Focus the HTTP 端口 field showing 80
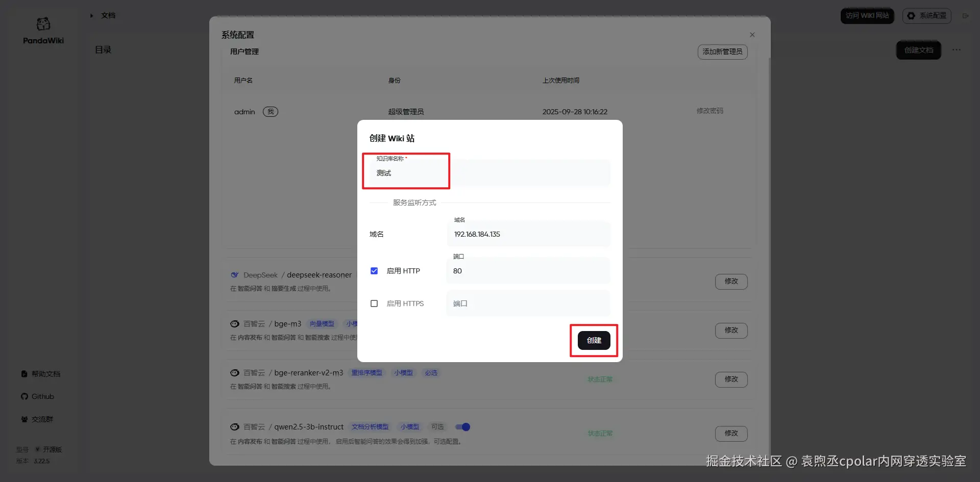 pos(528,271)
